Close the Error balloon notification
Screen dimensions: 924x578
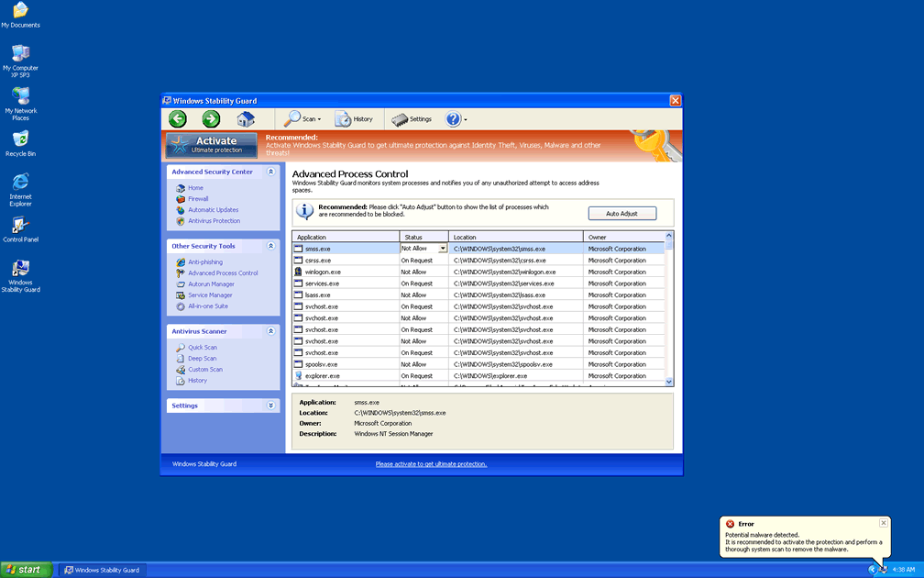tap(884, 523)
